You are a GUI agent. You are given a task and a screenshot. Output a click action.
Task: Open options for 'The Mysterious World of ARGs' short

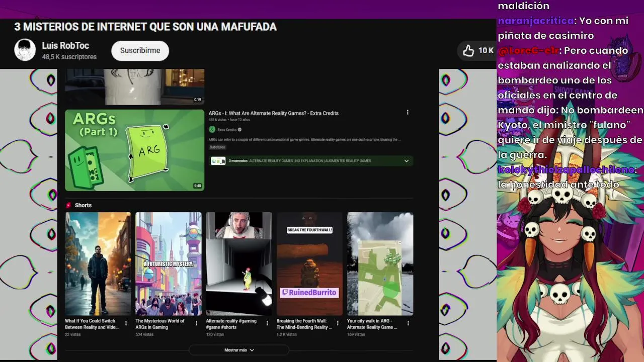(x=196, y=323)
